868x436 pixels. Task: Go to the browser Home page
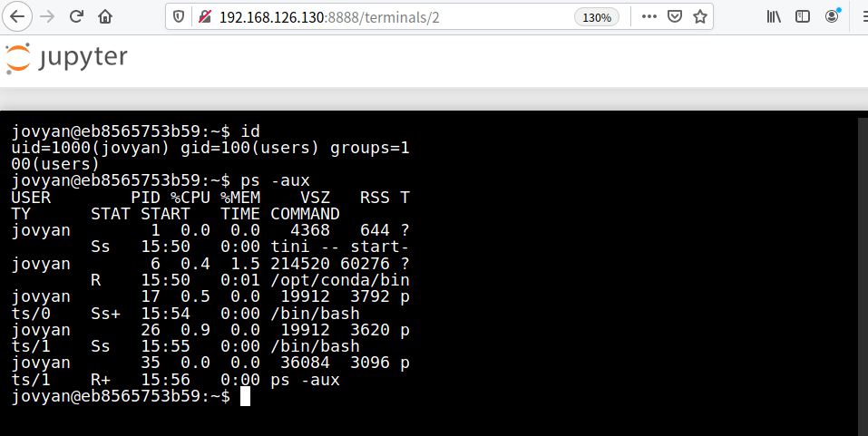point(105,16)
